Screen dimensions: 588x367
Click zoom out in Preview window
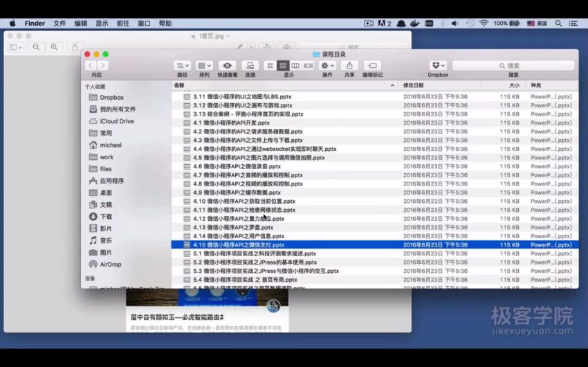[36, 47]
